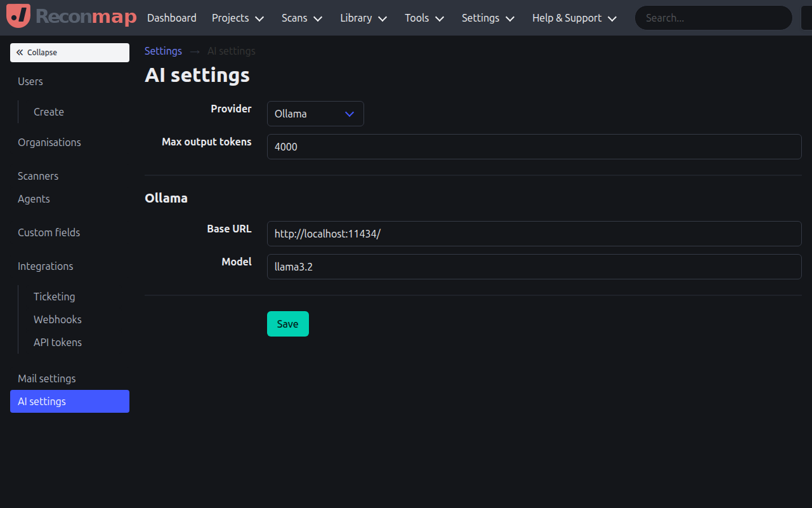Open the Settings menu
Image resolution: width=812 pixels, height=508 pixels.
coord(488,18)
